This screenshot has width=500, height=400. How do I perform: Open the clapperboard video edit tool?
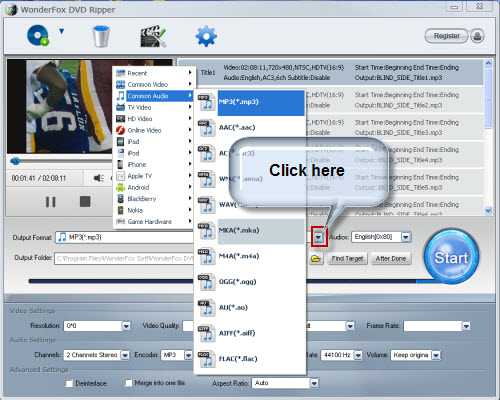tap(153, 36)
